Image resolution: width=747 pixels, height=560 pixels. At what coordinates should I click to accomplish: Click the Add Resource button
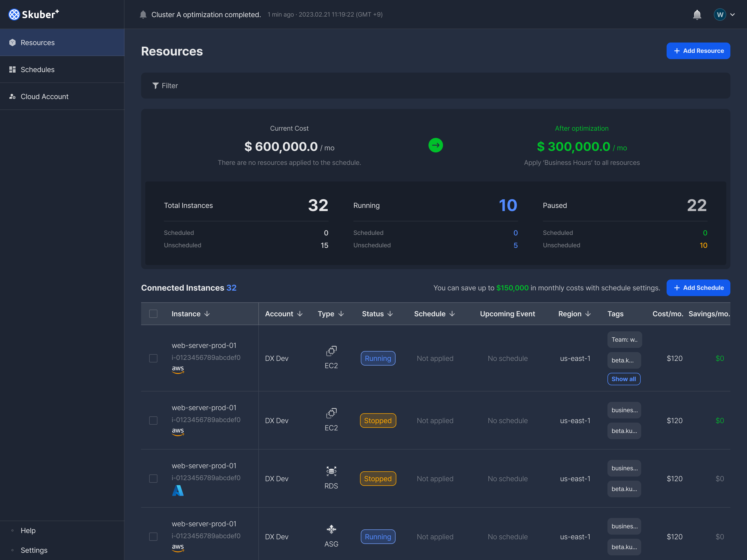(x=698, y=51)
